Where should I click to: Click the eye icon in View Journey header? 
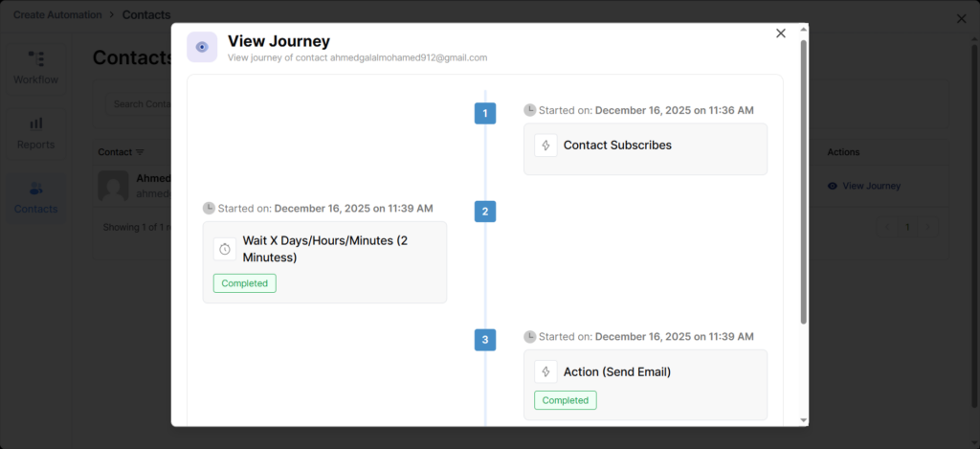(x=202, y=47)
